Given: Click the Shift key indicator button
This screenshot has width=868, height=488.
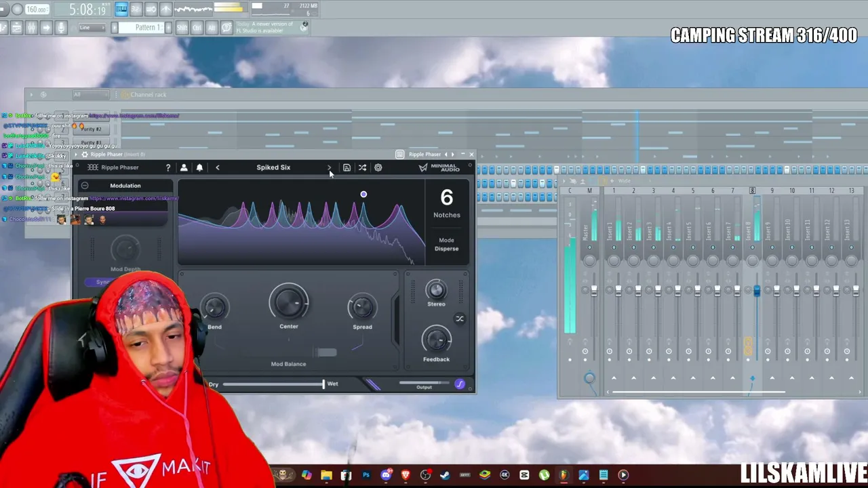Looking at the screenshot, I should (182, 28).
